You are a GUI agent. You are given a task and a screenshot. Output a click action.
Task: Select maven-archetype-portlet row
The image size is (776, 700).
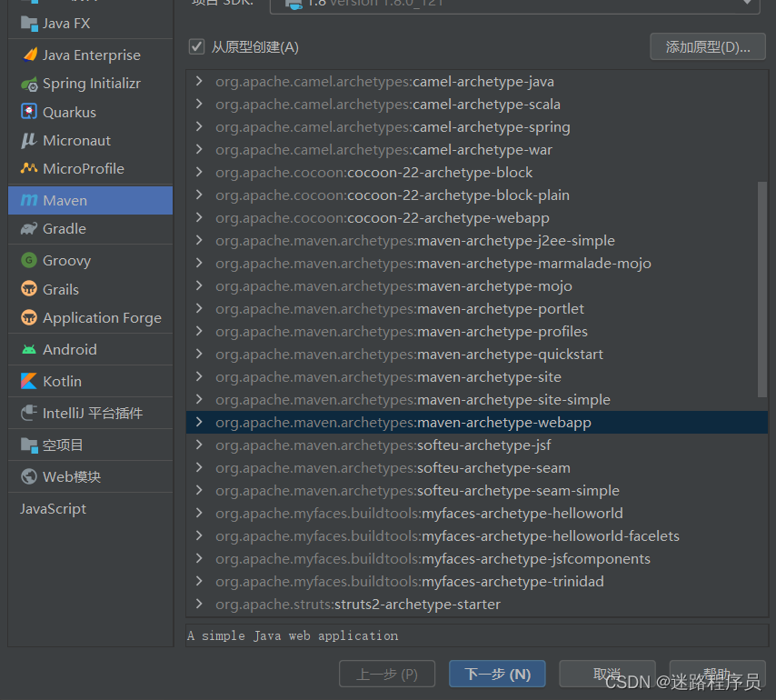(477, 309)
